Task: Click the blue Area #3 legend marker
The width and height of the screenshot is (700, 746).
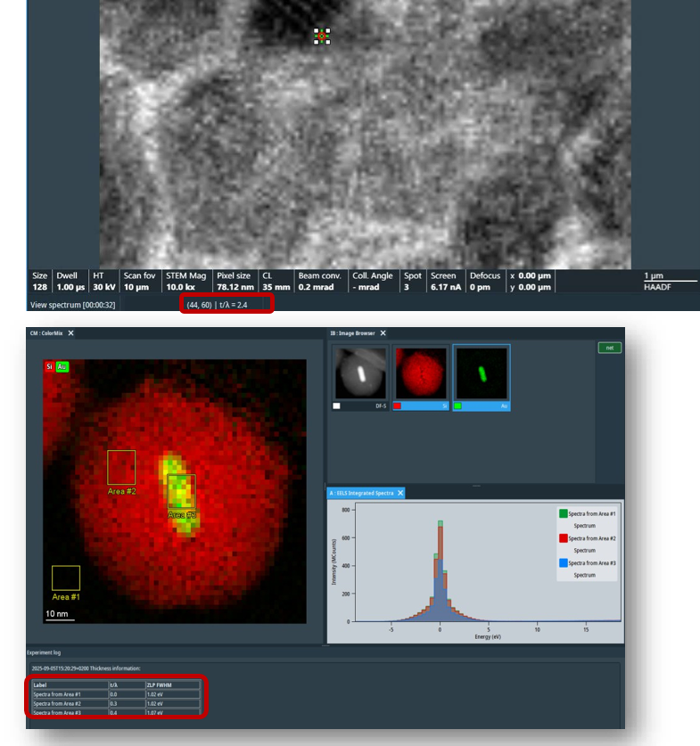Action: pos(563,563)
